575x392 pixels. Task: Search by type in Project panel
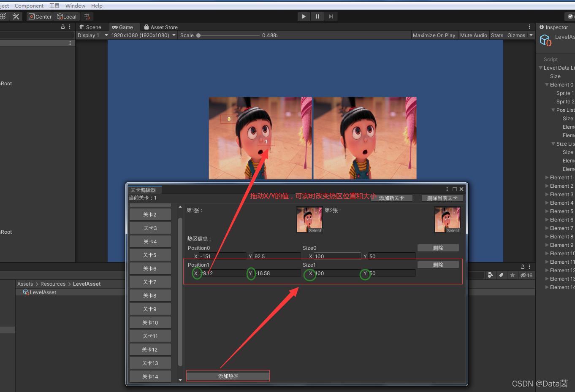tap(490, 275)
